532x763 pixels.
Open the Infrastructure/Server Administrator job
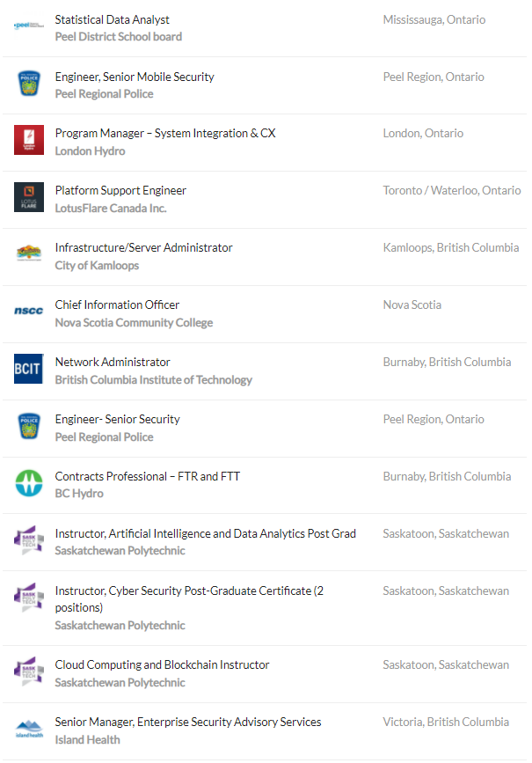click(x=144, y=248)
